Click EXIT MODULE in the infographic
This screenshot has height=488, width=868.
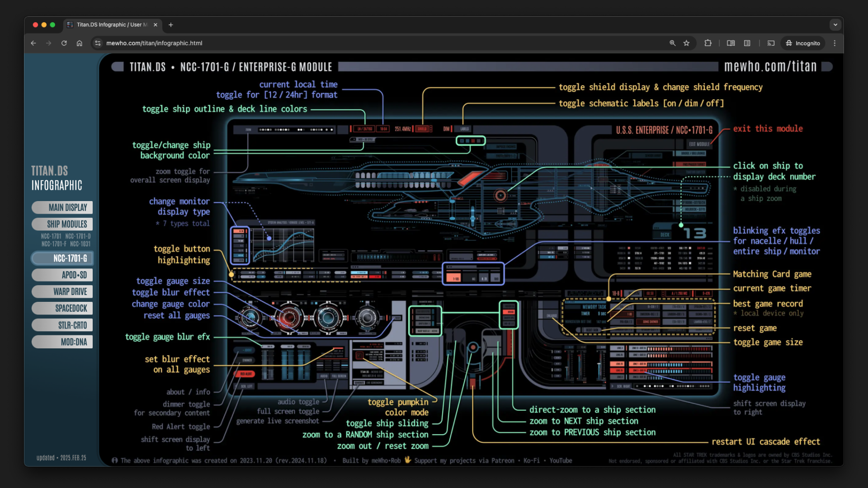coord(699,144)
